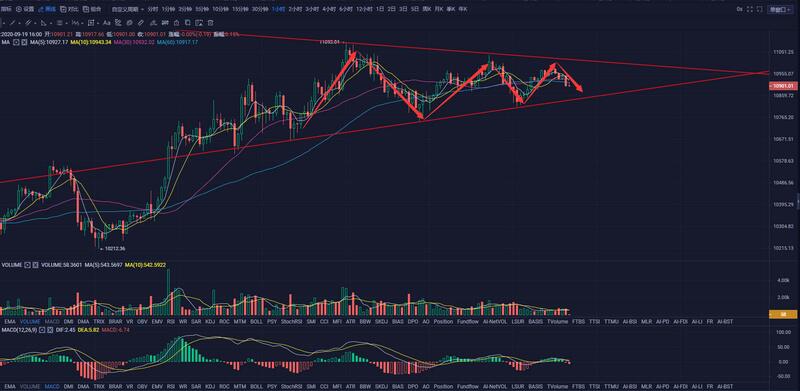Screen dimensions: 800x391
Task: Click the MA(5):10927.17 value label
Action: [49, 42]
